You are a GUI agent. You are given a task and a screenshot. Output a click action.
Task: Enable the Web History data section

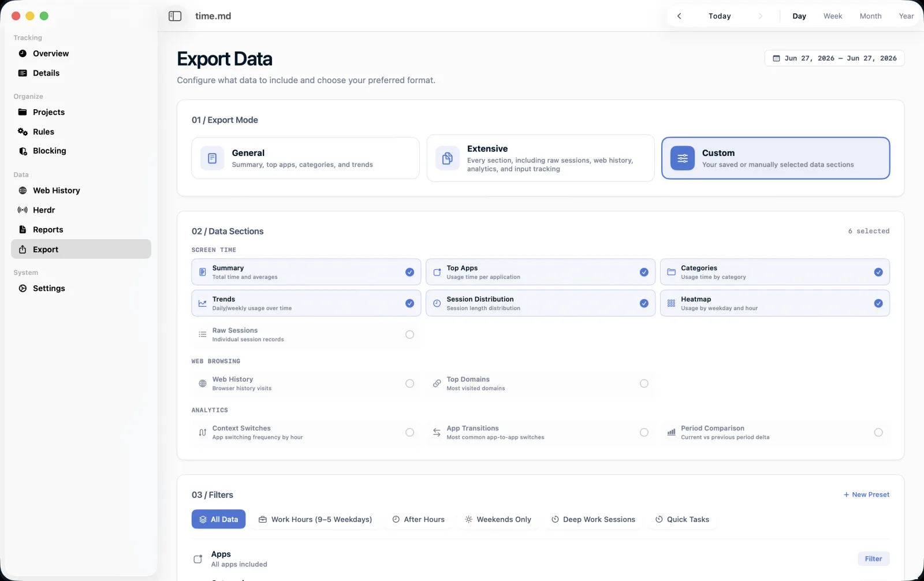(x=409, y=383)
